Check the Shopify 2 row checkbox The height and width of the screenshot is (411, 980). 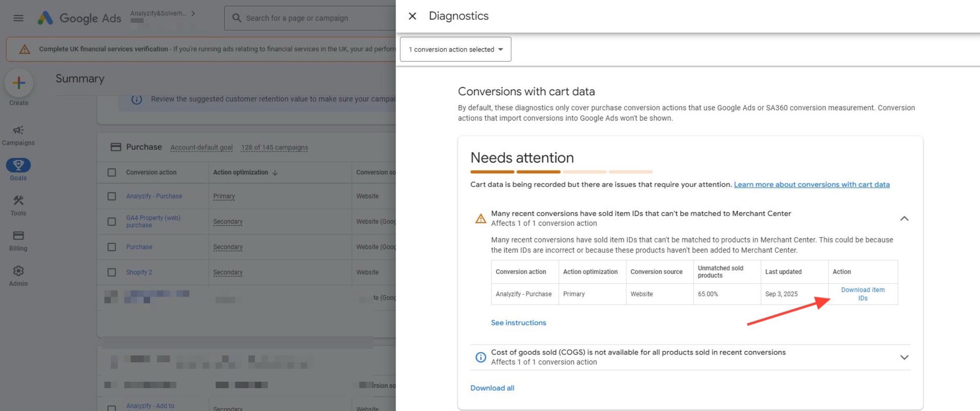click(x=112, y=272)
